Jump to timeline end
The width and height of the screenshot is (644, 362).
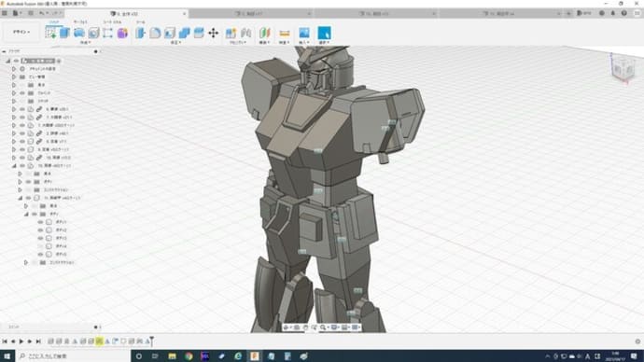(x=38, y=341)
